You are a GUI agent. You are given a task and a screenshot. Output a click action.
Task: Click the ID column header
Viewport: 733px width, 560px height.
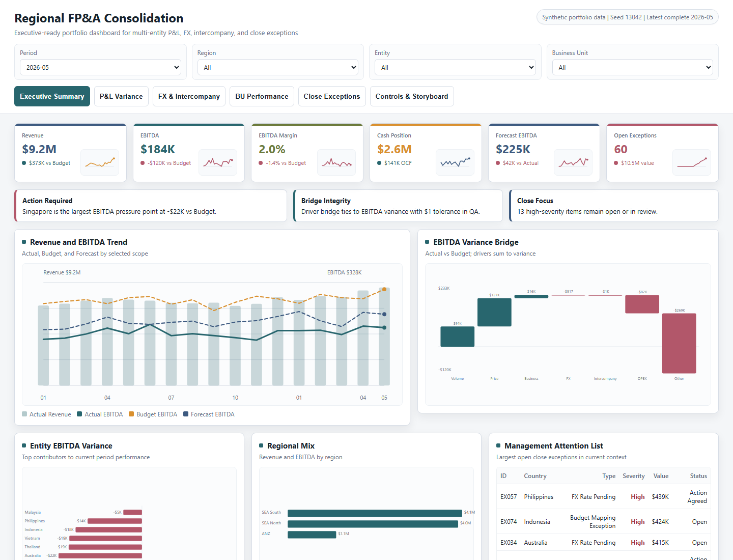(x=503, y=476)
